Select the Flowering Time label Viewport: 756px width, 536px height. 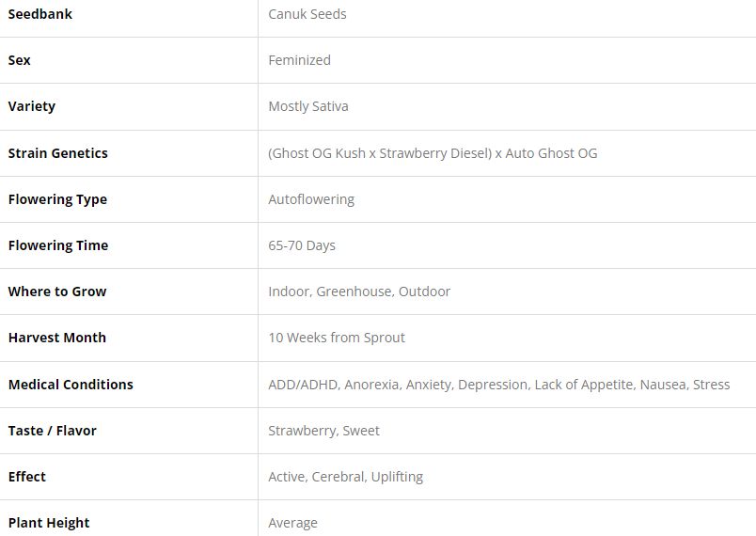[x=58, y=245]
